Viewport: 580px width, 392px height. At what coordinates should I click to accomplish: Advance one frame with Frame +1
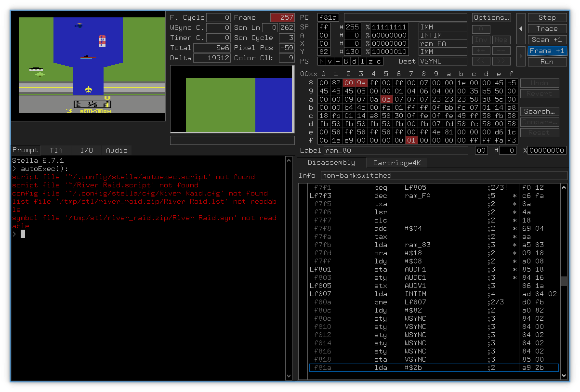tap(547, 51)
